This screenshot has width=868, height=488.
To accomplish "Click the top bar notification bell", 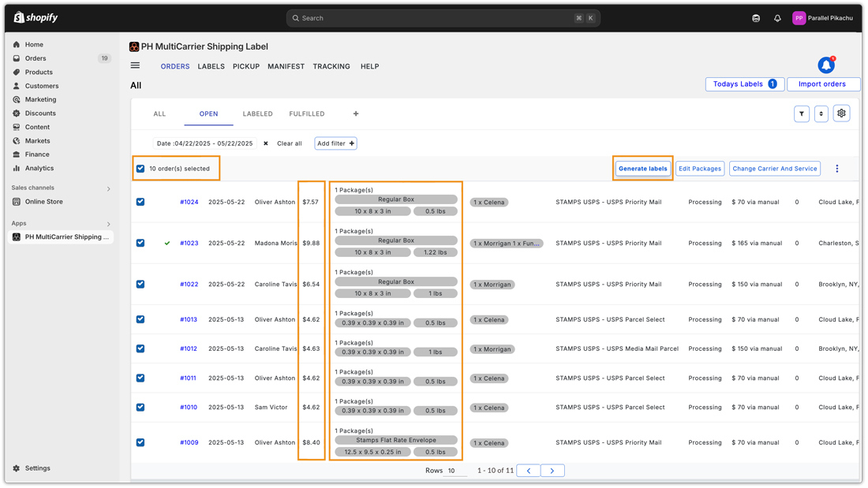I will (x=777, y=18).
